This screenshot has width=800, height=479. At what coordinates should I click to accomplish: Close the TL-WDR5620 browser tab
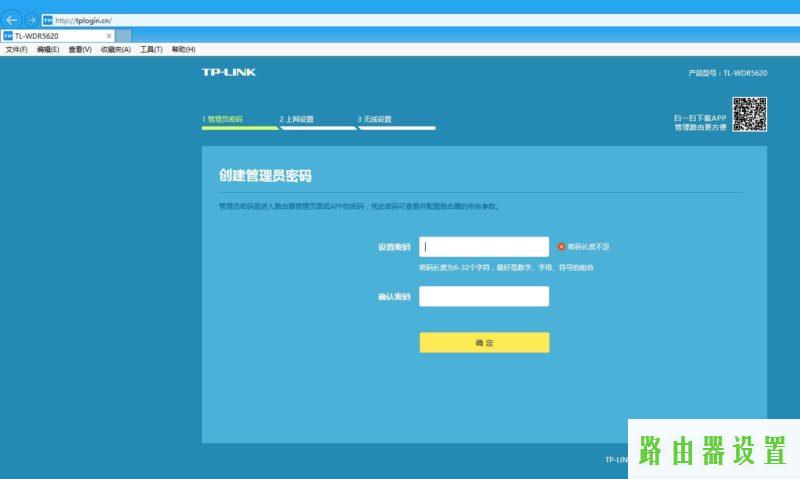109,36
